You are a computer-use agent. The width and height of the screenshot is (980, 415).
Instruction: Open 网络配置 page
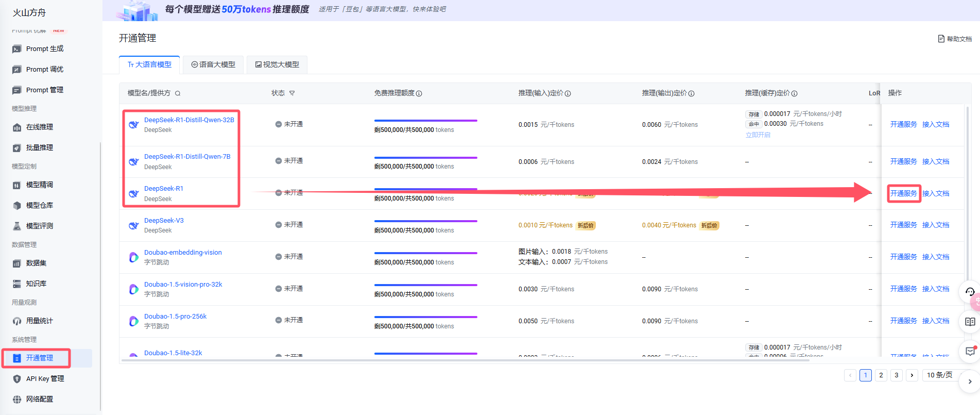click(x=40, y=399)
